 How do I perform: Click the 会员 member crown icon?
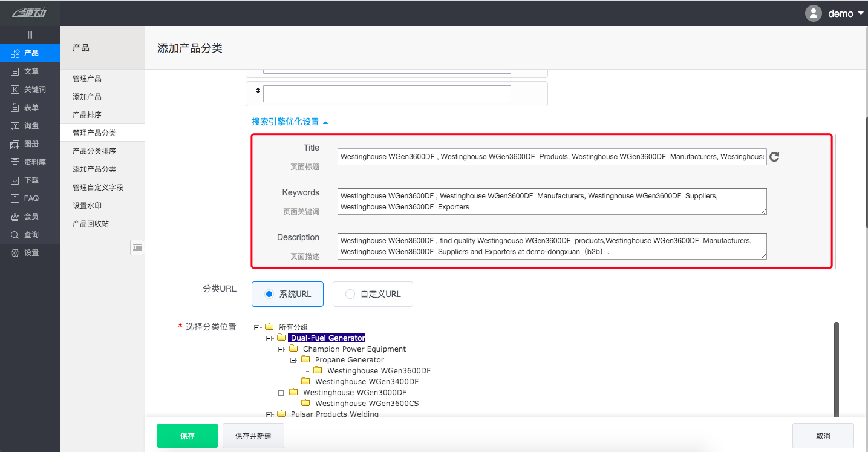(16, 217)
